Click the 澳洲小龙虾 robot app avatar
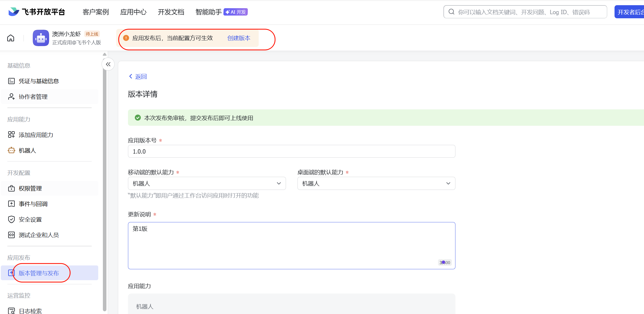This screenshot has width=644, height=314. click(x=41, y=38)
